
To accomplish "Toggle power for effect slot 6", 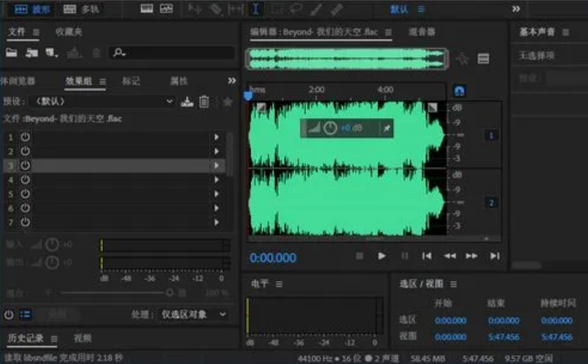I will coord(25,208).
